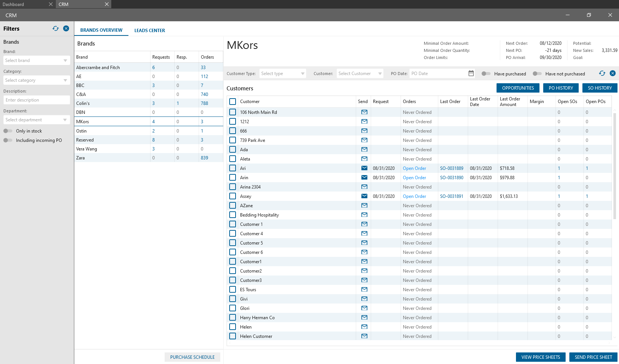Click Send Price Sheet
Image resolution: width=619 pixels, height=364 pixels.
[593, 357]
